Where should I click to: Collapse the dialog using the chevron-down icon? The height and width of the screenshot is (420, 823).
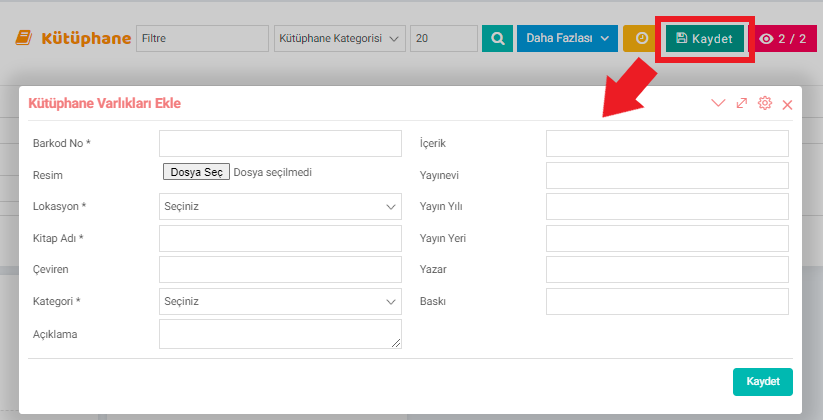click(718, 103)
